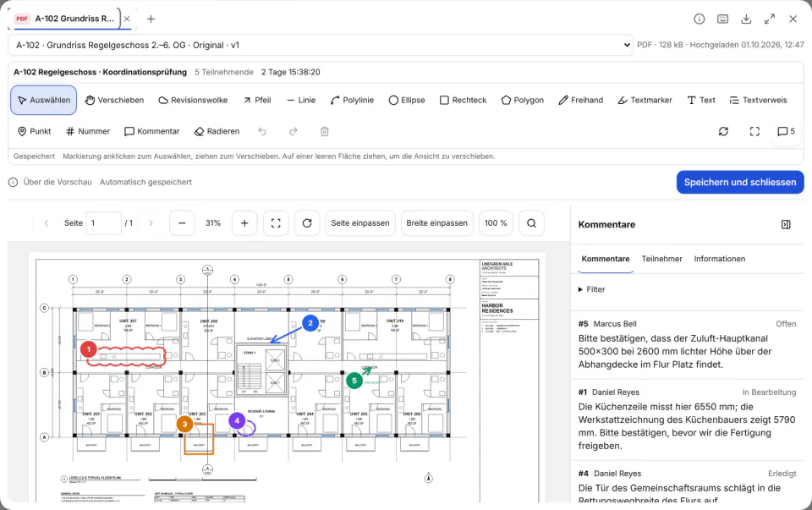
Task: Undo the last markup action
Action: (262, 131)
